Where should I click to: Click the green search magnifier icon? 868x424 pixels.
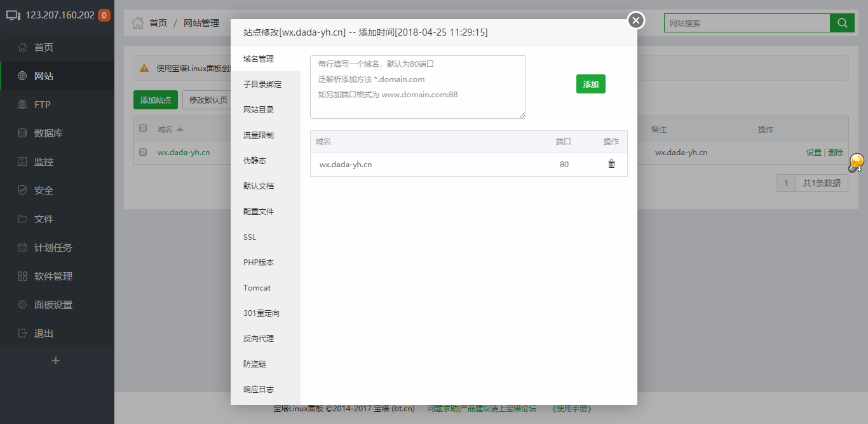842,22
